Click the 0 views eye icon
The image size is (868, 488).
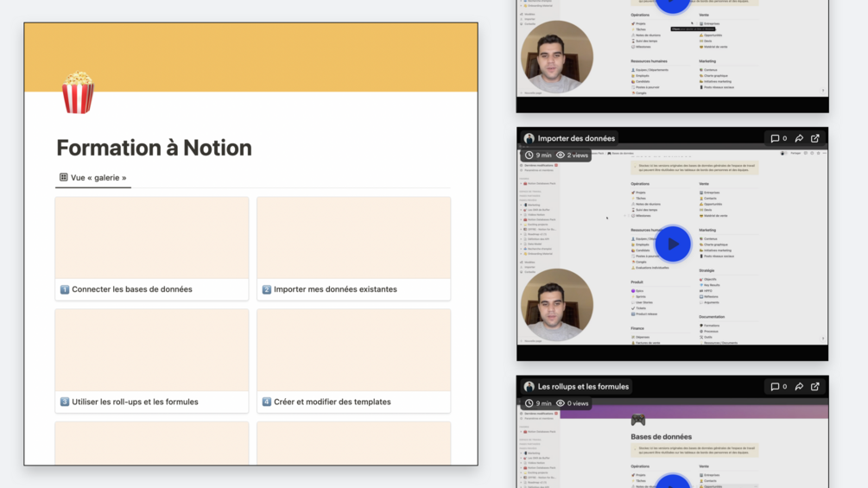(x=561, y=403)
